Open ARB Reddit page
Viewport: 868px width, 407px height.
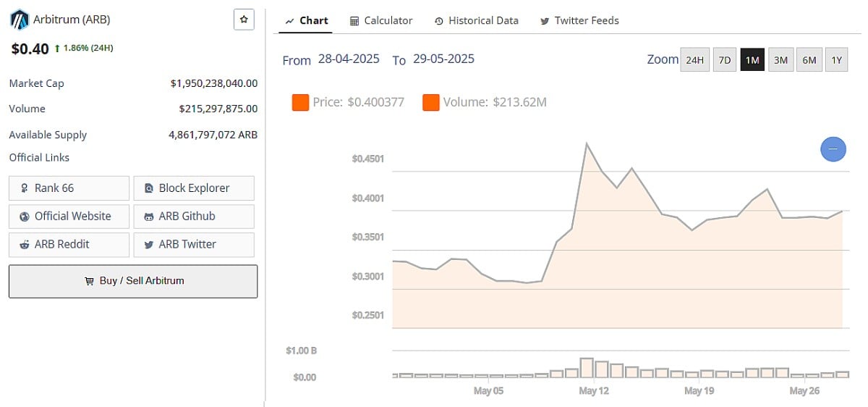(x=69, y=245)
